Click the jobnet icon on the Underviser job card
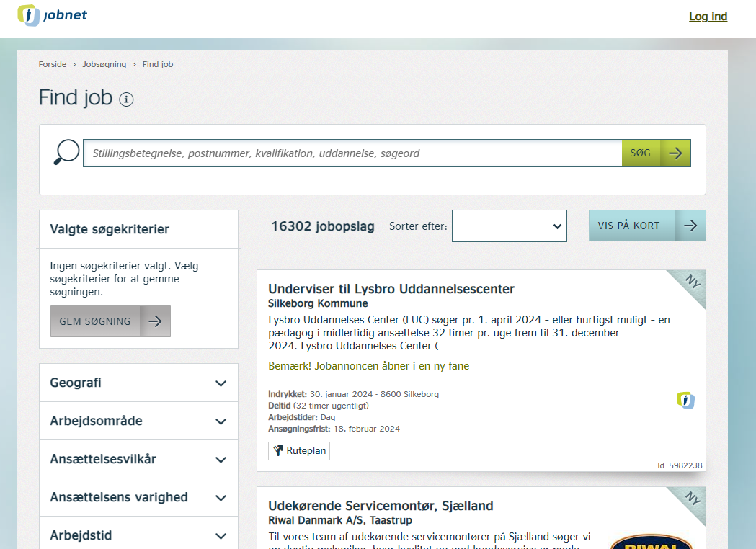 [685, 400]
